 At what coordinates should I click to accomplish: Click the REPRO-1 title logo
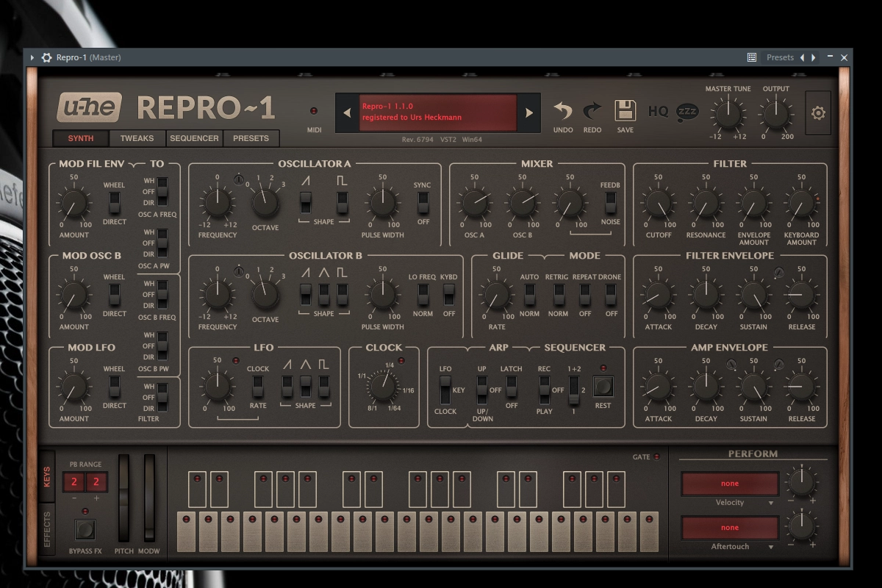click(206, 108)
